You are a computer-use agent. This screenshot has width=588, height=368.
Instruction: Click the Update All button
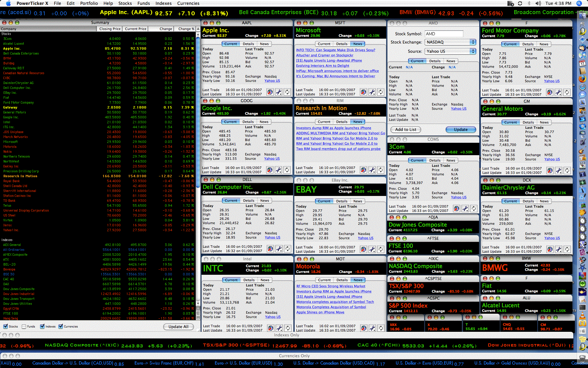(x=178, y=327)
